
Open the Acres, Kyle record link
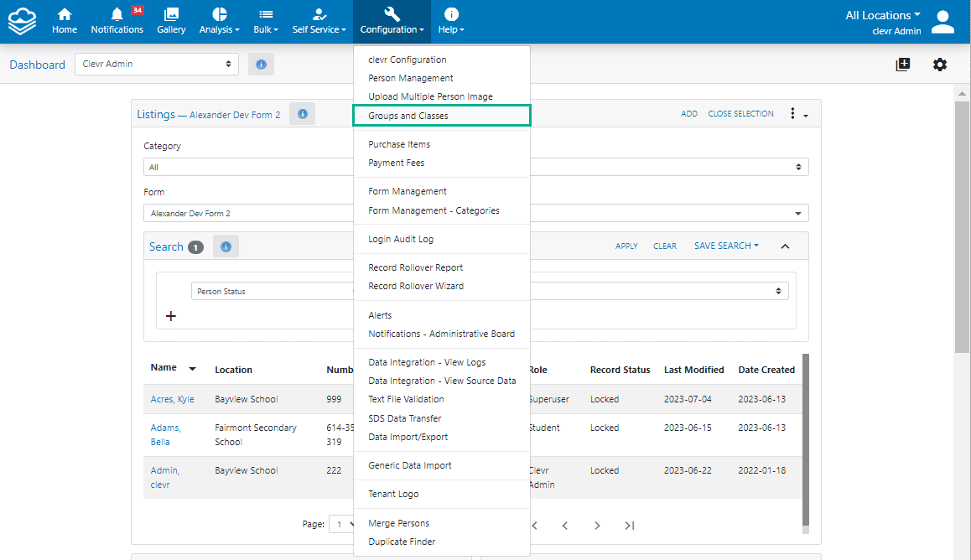pos(172,399)
